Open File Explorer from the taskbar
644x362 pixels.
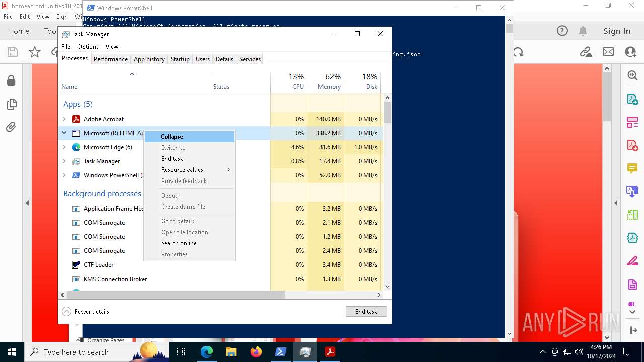(231, 352)
